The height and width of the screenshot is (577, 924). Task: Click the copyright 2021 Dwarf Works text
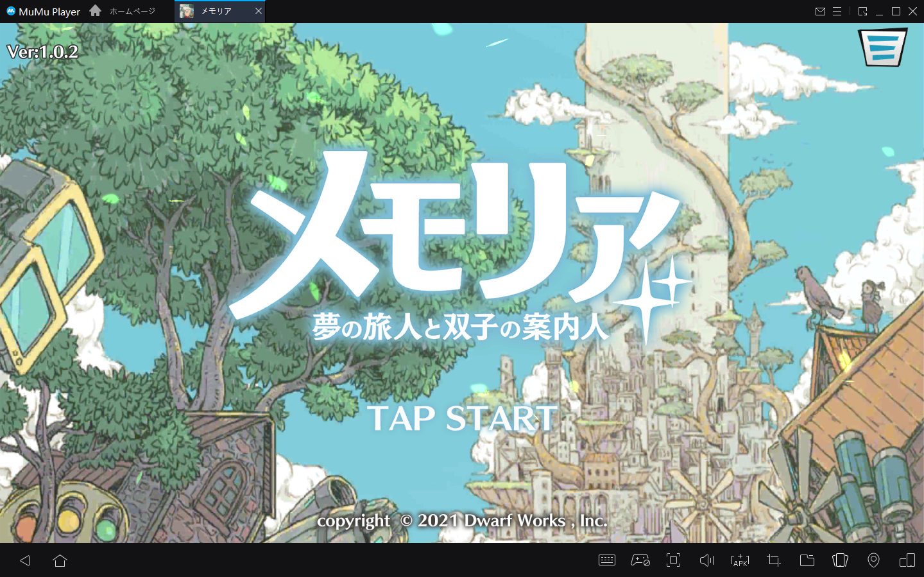tap(462, 521)
